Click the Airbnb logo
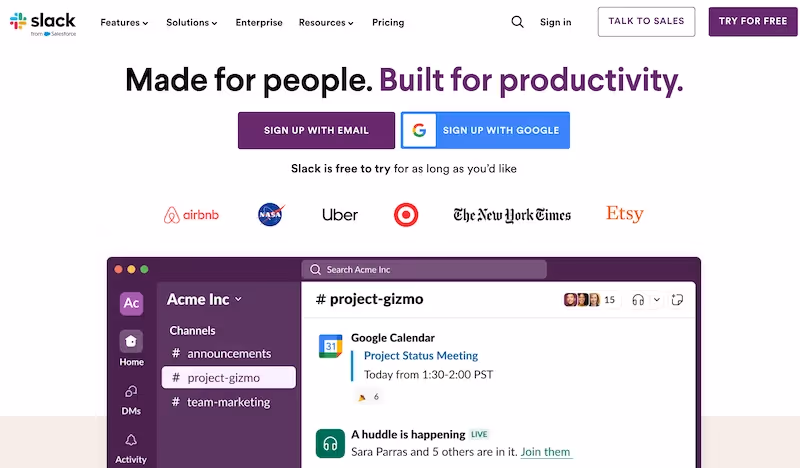Screen dimensions: 800x468 coord(191,215)
